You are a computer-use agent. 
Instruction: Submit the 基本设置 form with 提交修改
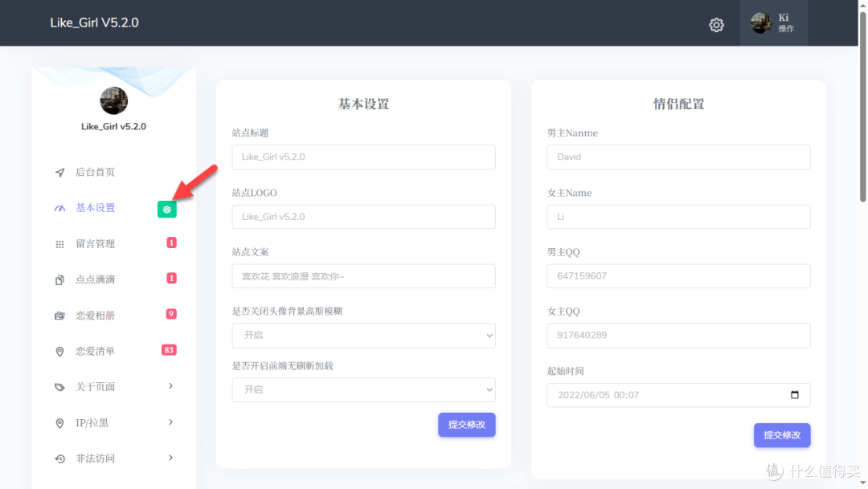467,425
